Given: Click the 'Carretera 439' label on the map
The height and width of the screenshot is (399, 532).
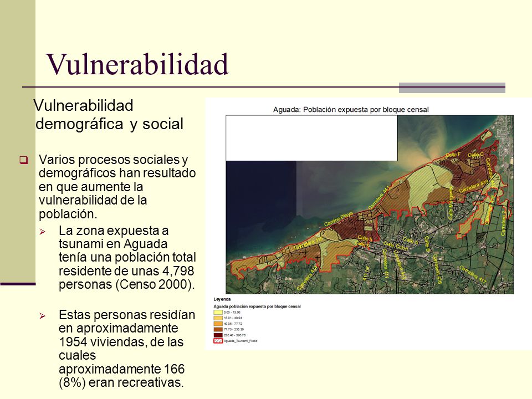Looking at the screenshot, I should pyautogui.click(x=473, y=186).
